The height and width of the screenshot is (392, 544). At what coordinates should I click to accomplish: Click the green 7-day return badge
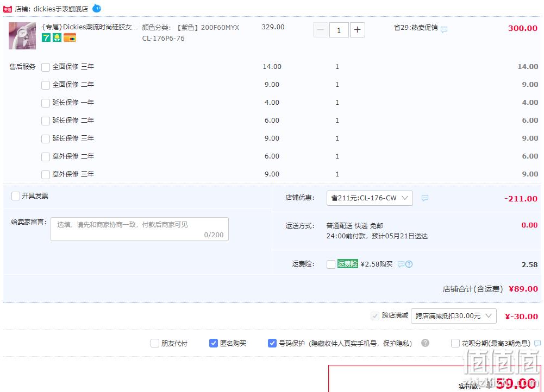[x=46, y=37]
